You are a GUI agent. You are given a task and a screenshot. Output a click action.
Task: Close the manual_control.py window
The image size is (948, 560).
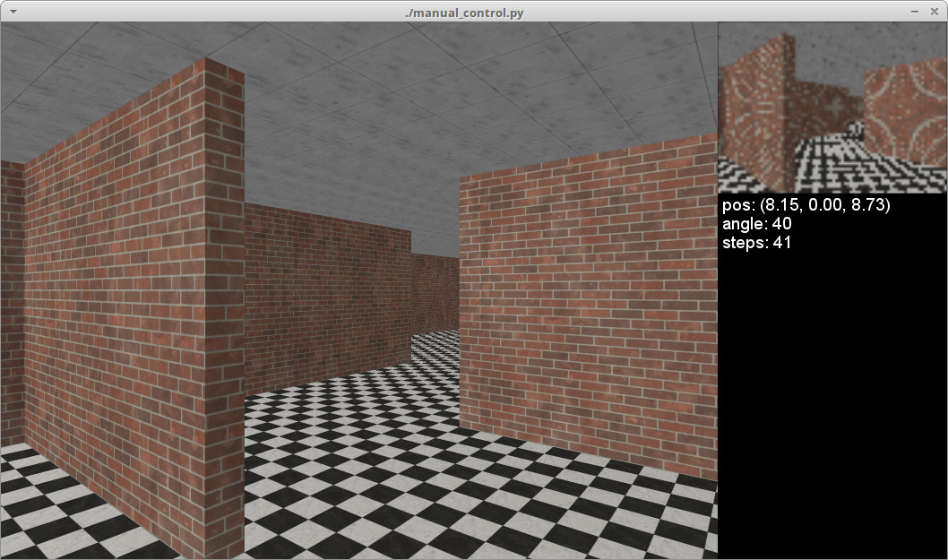(934, 12)
